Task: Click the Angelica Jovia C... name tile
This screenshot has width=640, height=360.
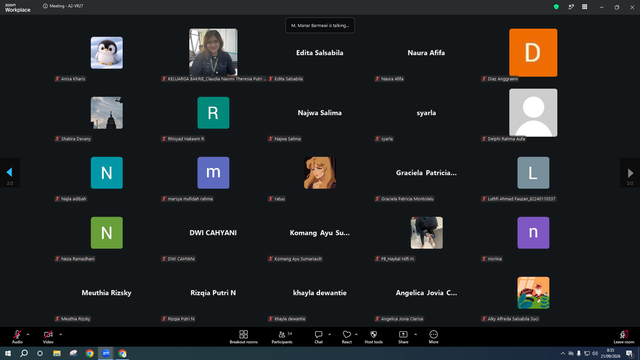Action: (x=426, y=293)
